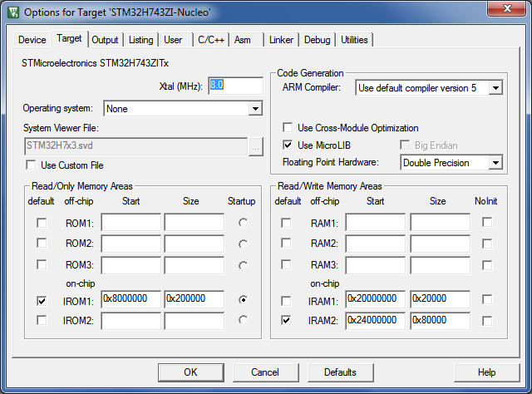The image size is (532, 394).
Task: Check the ROM2 default checkbox
Action: click(x=42, y=243)
